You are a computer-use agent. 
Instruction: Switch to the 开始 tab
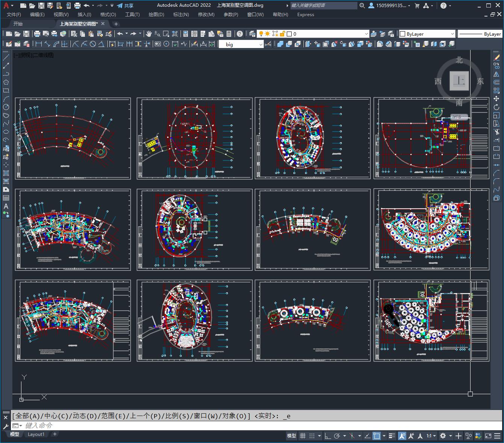pyautogui.click(x=18, y=24)
